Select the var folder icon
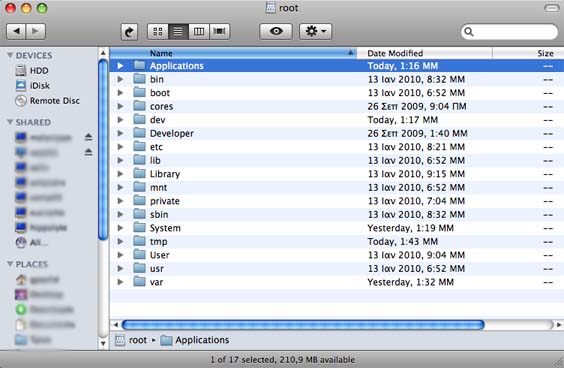The image size is (564, 368). (x=139, y=282)
